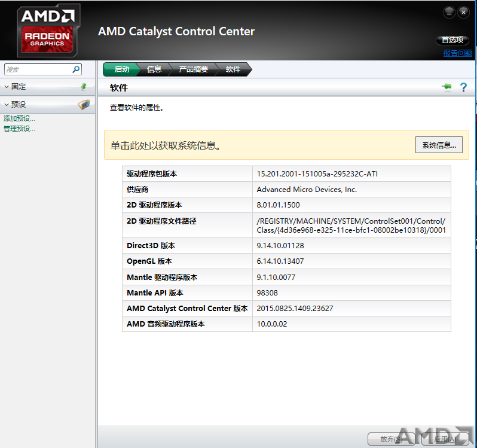Select the 软件 breadcrumb tab
The image size is (477, 448).
tap(233, 69)
